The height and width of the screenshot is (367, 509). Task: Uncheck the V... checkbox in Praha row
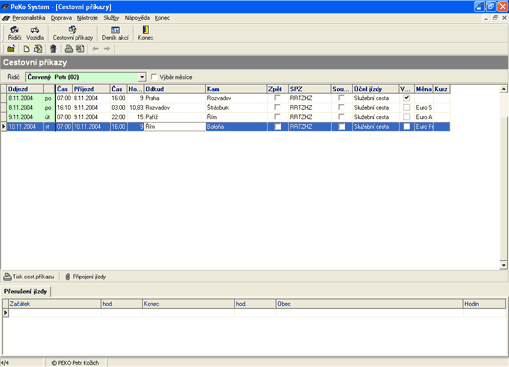[x=406, y=98]
